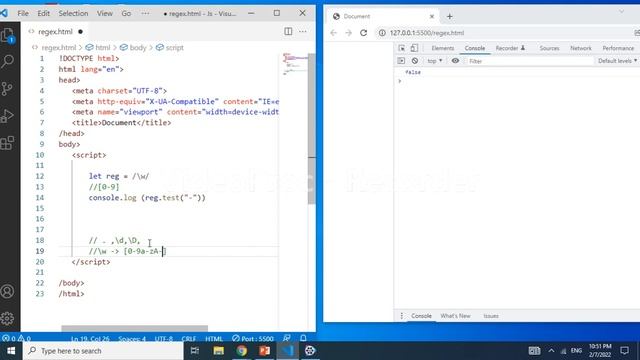Toggle the console sidebar in DevTools
Viewport: 640px width, 360px height.
[401, 61]
